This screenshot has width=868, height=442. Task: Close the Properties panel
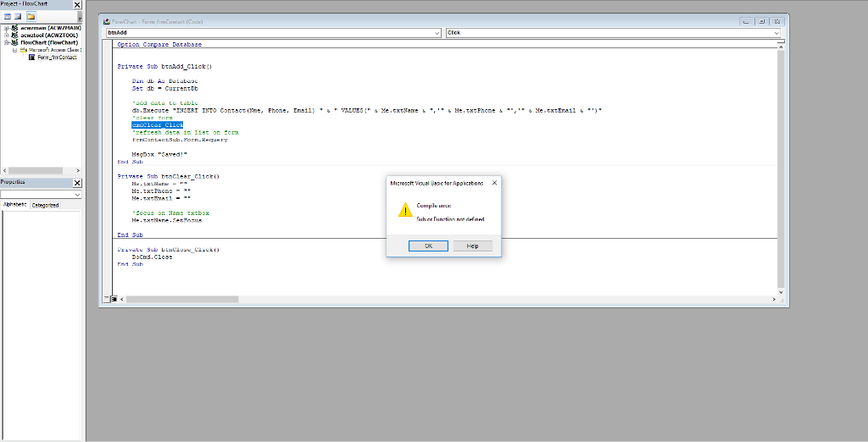point(77,183)
